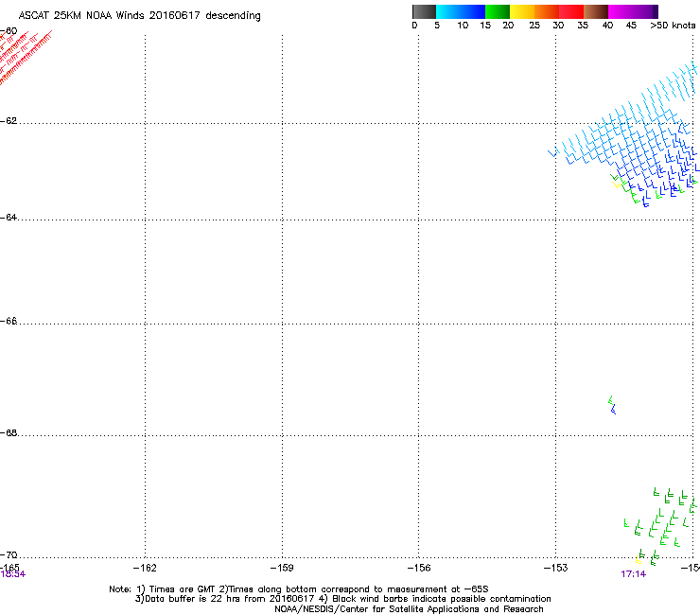
Task: Click the 'Data buffer is 22 hrs' note line
Action: coord(342,599)
